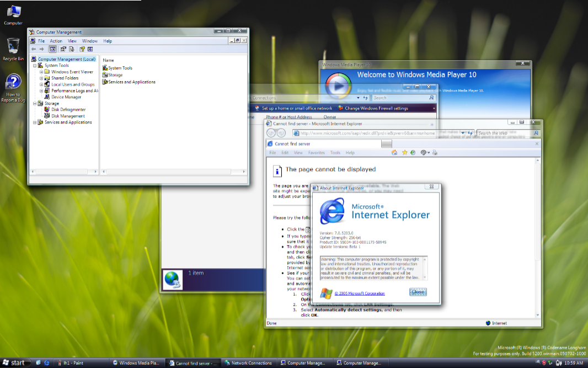Click the Favorites star icon in Internet Explorer
The width and height of the screenshot is (588, 368).
[404, 152]
